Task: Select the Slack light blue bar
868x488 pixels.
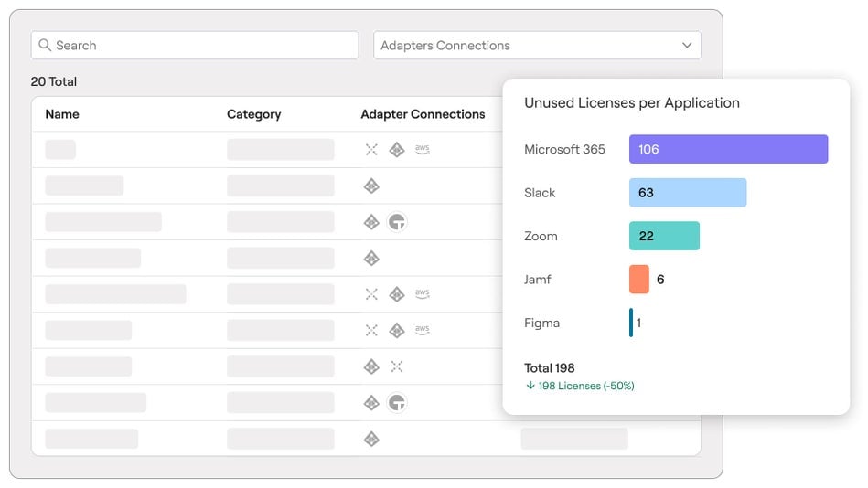Action: point(687,193)
